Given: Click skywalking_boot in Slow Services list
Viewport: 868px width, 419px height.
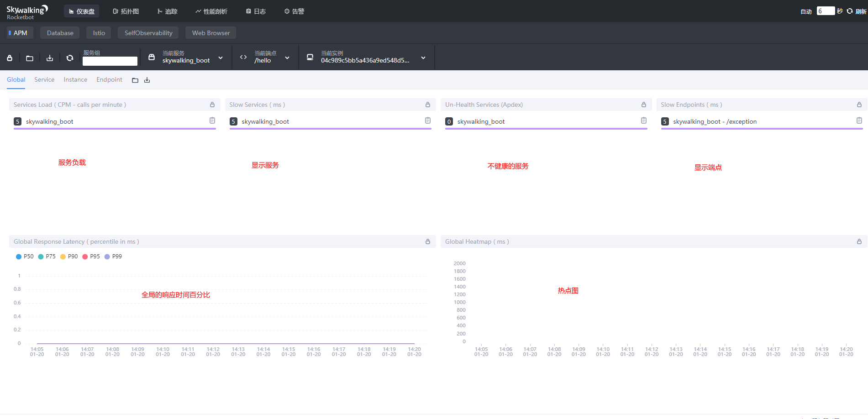Looking at the screenshot, I should (x=265, y=121).
